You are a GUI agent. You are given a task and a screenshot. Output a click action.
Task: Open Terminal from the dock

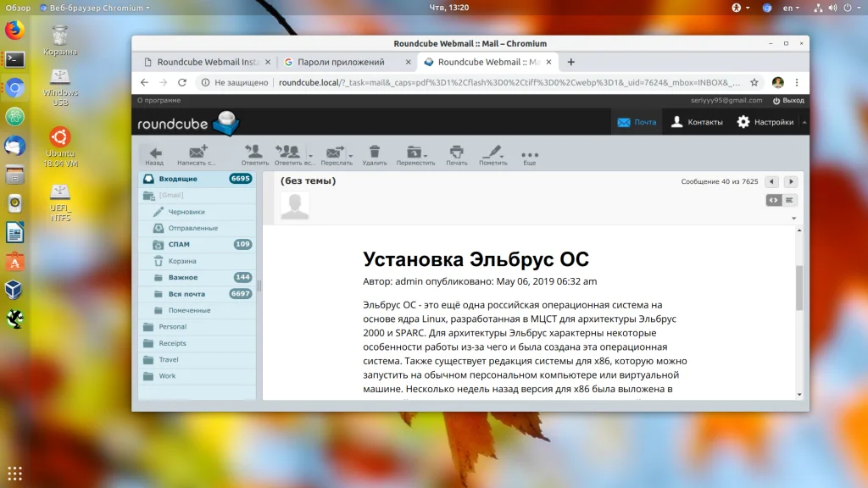point(15,59)
